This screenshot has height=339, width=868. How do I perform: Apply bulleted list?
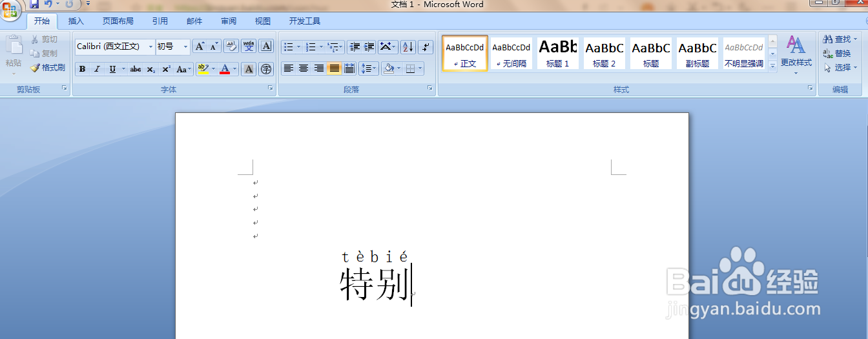tap(288, 46)
